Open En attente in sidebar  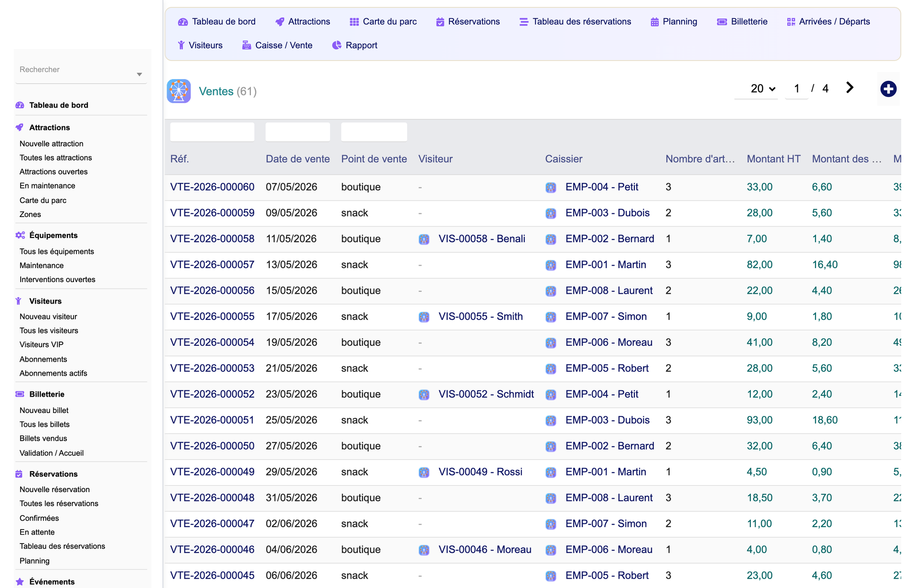(x=37, y=532)
